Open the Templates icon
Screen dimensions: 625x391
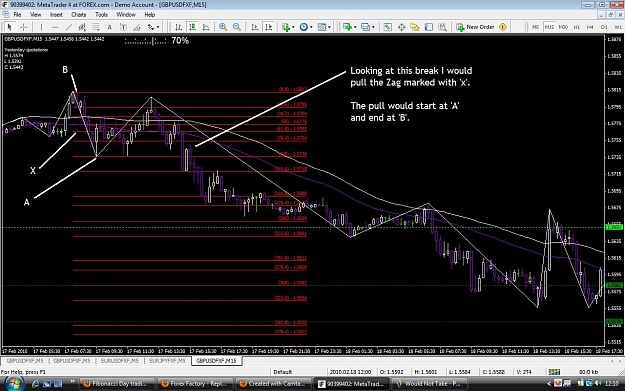pos(322,27)
